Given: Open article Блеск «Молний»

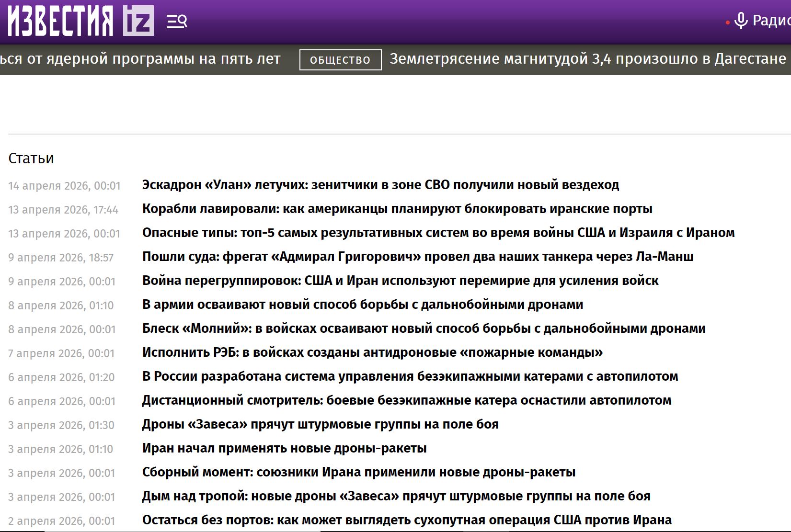Looking at the screenshot, I should pyautogui.click(x=424, y=328).
